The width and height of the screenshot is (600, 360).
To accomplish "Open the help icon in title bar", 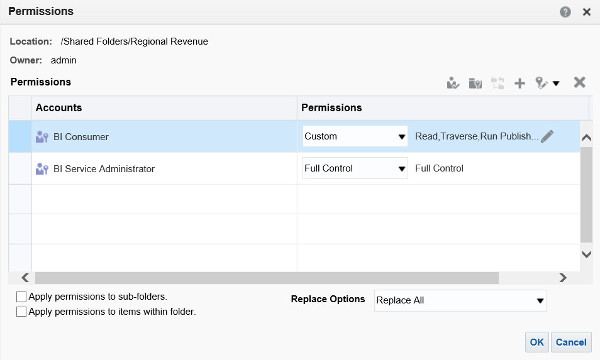I will click(565, 12).
